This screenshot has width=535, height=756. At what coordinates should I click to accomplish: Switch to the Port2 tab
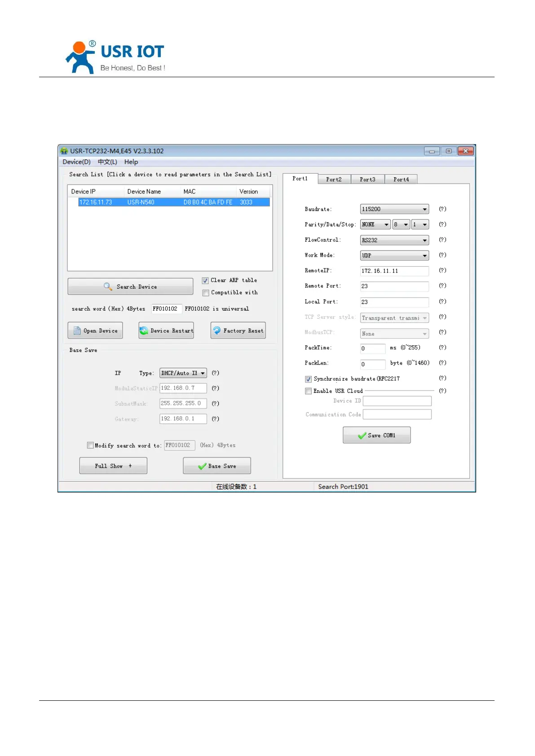[x=334, y=179]
